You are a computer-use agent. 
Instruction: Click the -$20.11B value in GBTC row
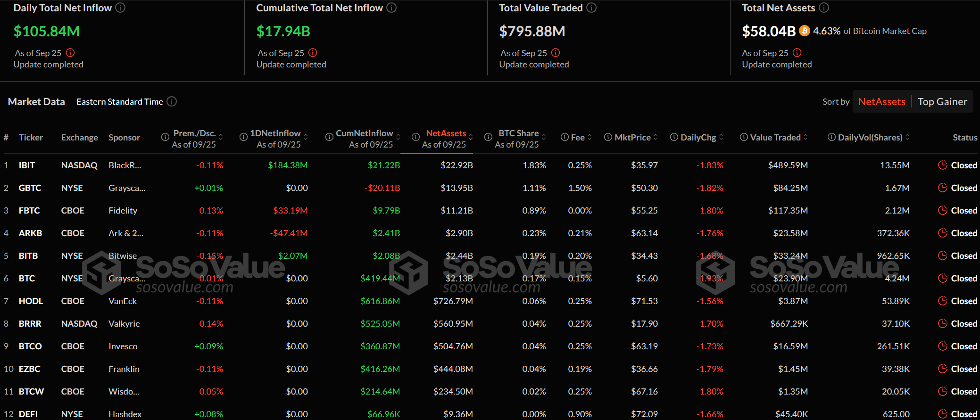(382, 188)
